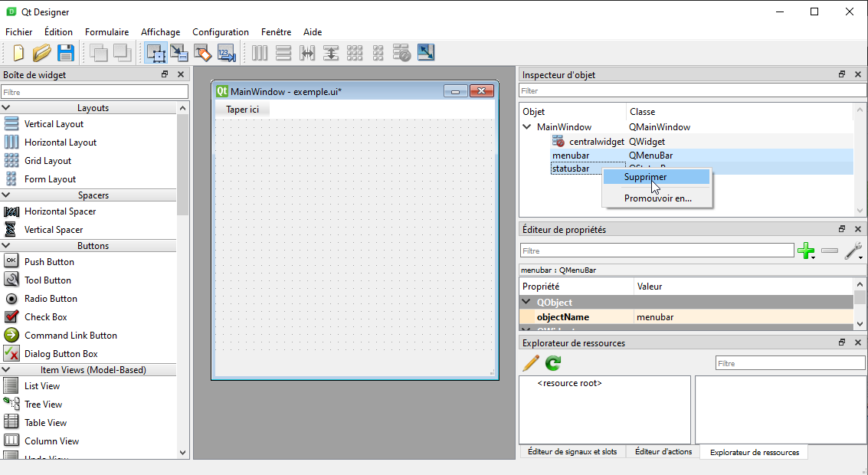Close the Éditeur de propriétés panel

coord(858,229)
